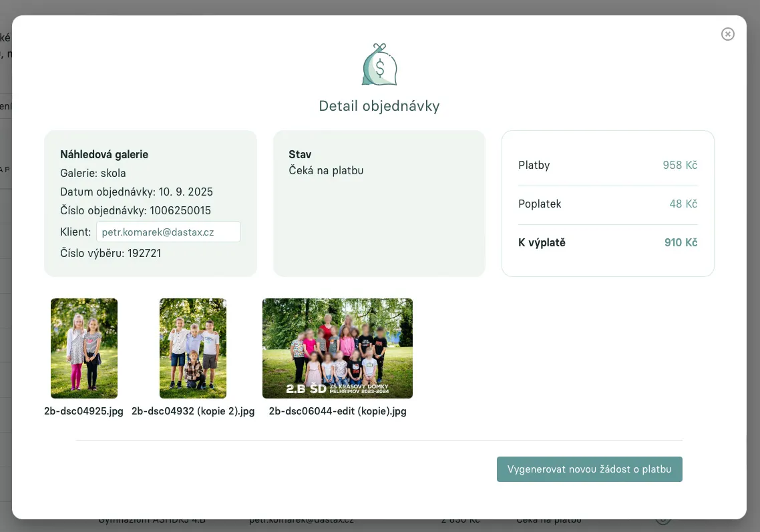Generate a new payment request
This screenshot has height=532, width=760.
coord(590,469)
